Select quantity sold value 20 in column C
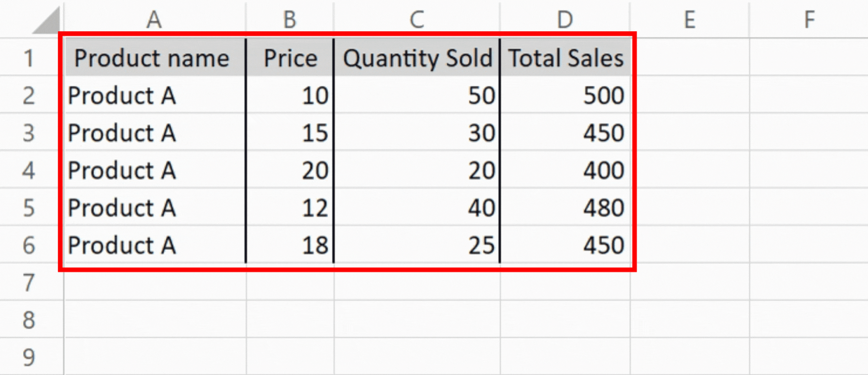Viewport: 868px width, 375px height. coord(417,170)
